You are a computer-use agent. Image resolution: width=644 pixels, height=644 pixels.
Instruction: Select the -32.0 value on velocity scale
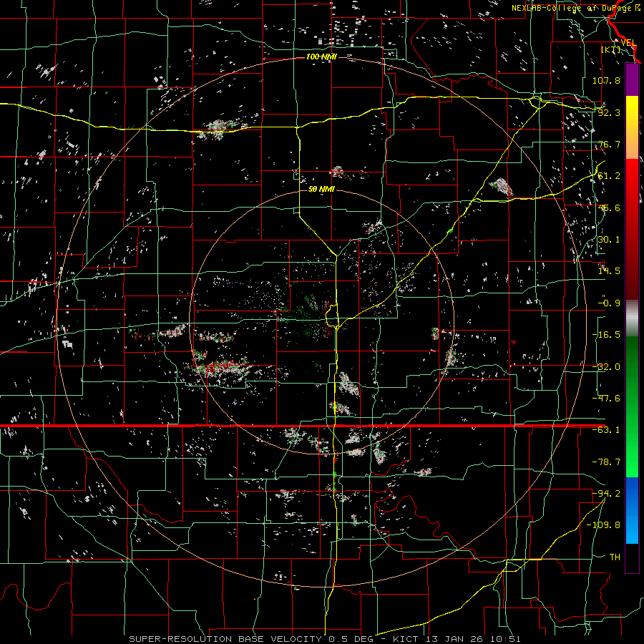pyautogui.click(x=606, y=367)
